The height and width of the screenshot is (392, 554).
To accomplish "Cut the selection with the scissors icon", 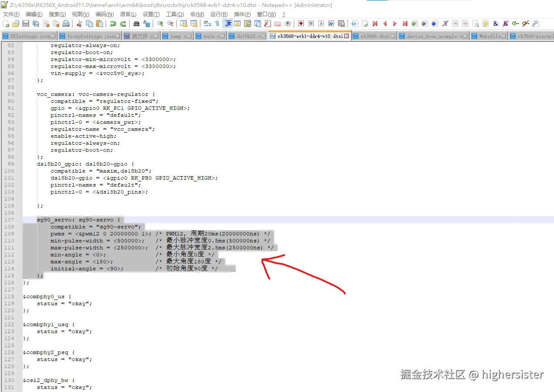I will coord(79,24).
